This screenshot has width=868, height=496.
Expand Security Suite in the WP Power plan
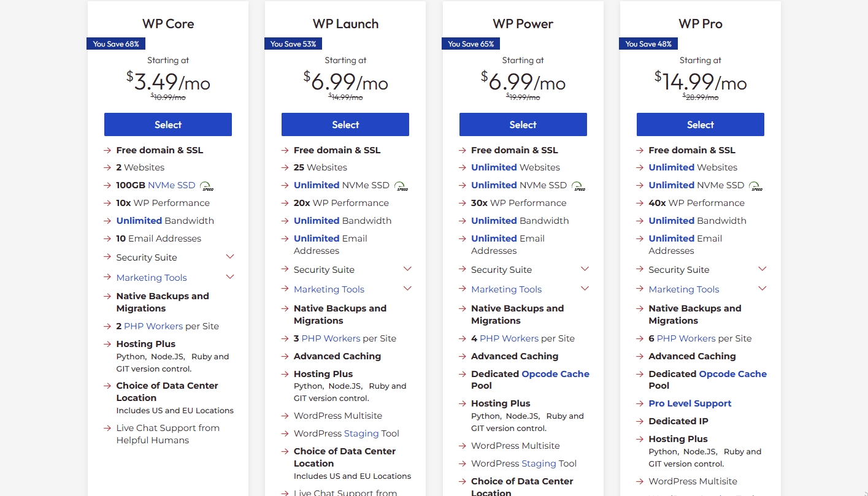point(585,269)
